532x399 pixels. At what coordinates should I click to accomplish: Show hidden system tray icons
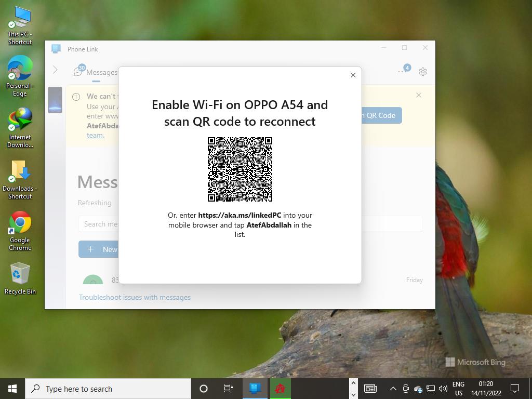393,389
